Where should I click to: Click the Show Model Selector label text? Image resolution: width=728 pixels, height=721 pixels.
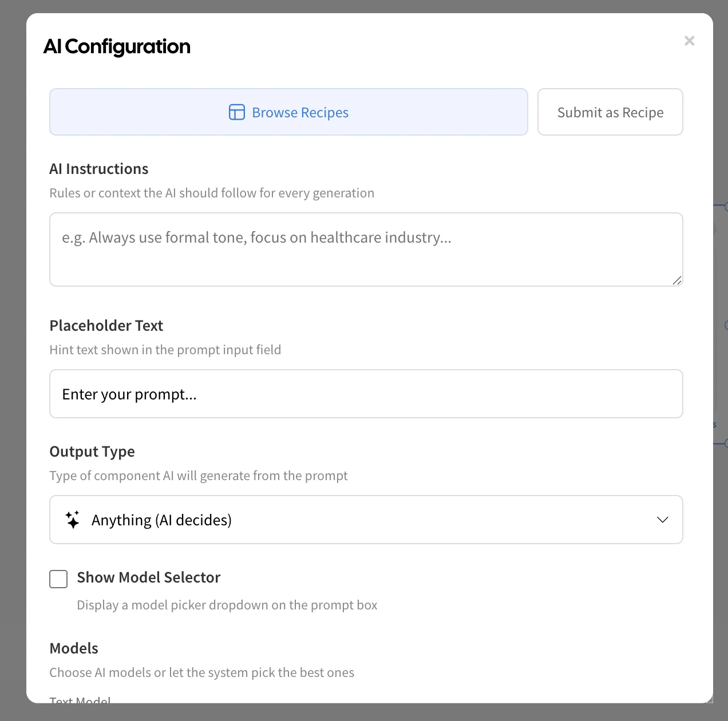[x=149, y=578]
